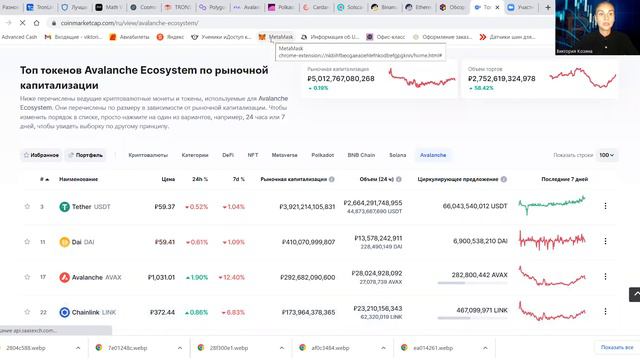Open the Офис-класс bookmark

tap(386, 37)
